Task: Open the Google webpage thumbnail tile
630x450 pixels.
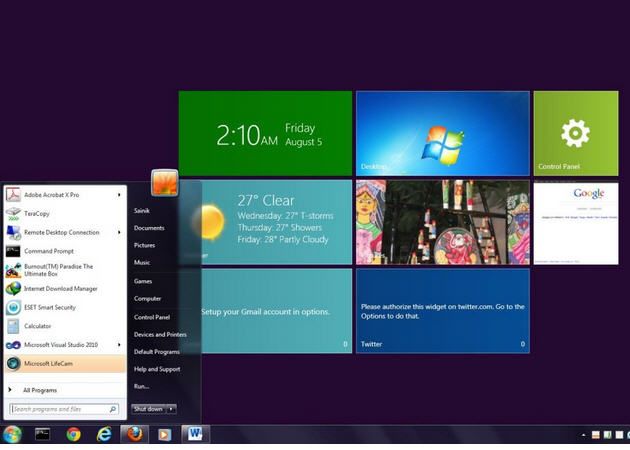Action: (575, 222)
